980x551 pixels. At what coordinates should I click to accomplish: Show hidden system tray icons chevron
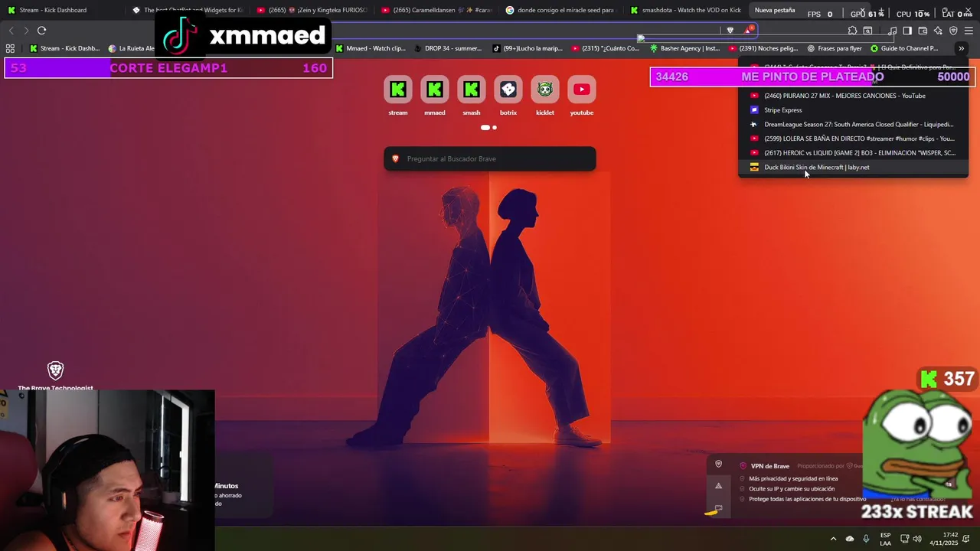(833, 539)
